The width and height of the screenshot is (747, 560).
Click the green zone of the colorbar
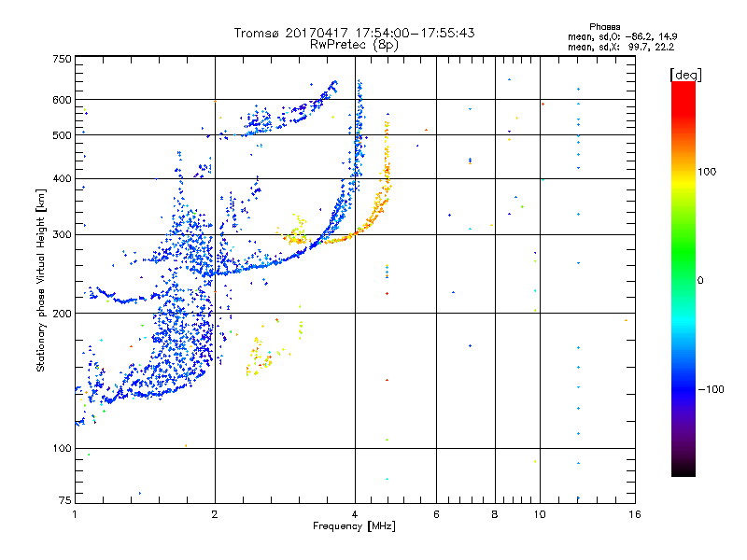pos(684,252)
